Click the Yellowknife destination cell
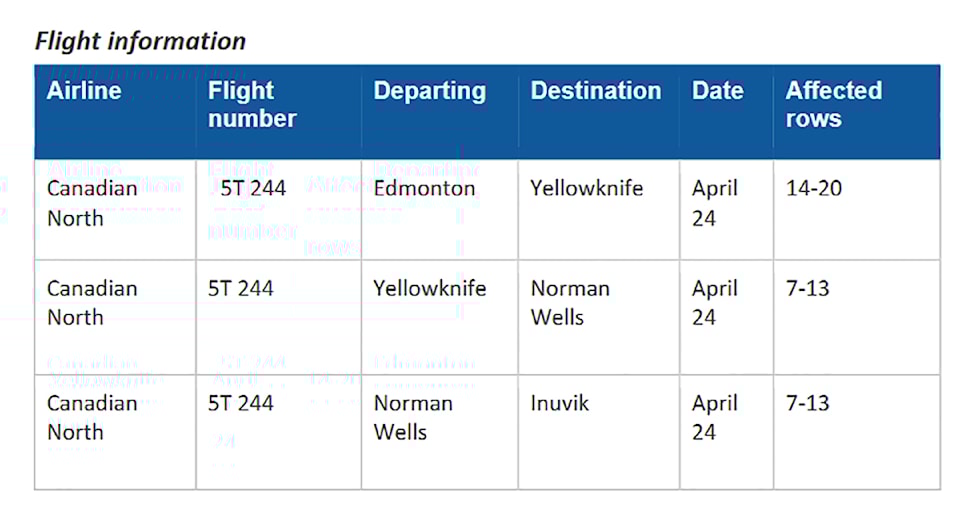Screen dimensions: 960x506 [x=587, y=188]
